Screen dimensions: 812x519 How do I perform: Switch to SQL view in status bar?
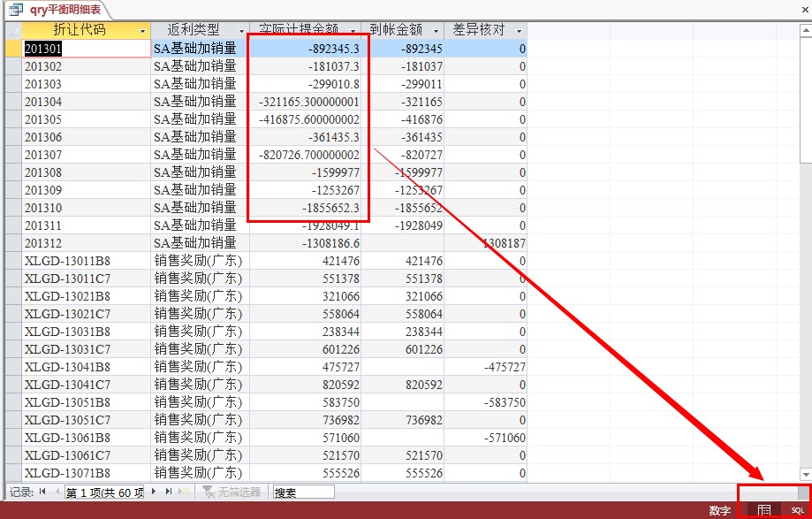pyautogui.click(x=797, y=510)
